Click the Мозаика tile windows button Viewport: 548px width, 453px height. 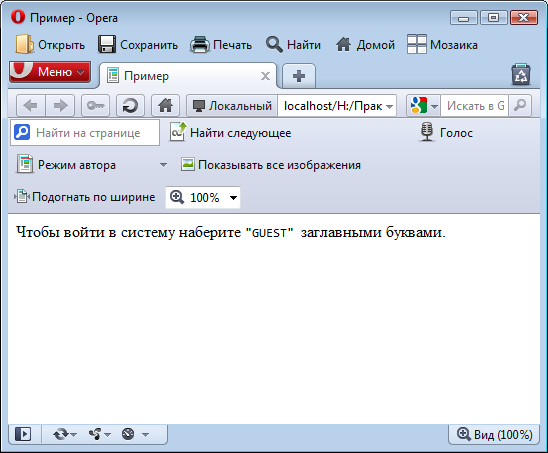(x=442, y=45)
